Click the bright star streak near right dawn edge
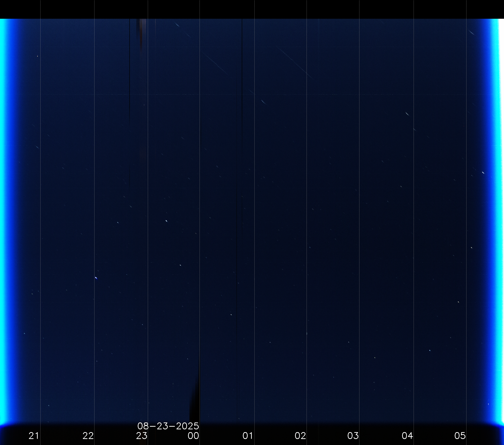504x445 pixels. click(483, 173)
